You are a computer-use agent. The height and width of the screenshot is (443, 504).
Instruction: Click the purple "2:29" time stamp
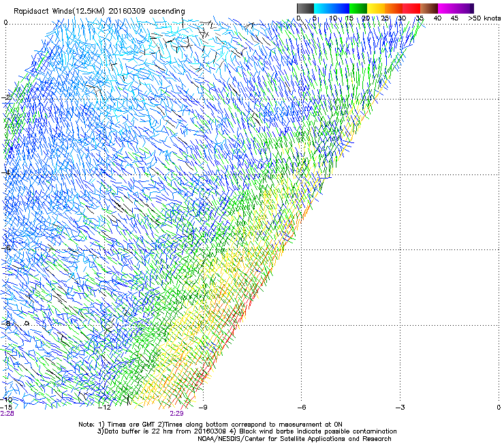coord(177,414)
